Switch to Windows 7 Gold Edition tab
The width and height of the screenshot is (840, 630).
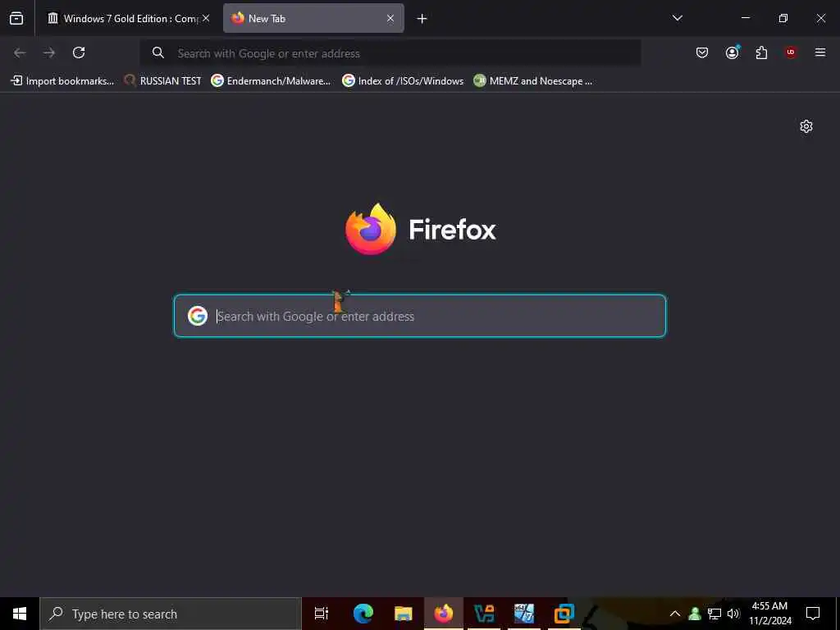click(129, 18)
